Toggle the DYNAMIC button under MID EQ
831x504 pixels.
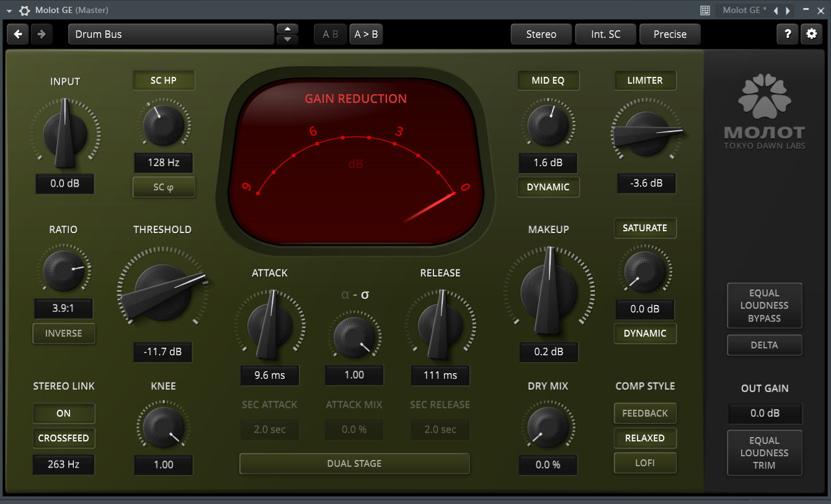tap(548, 187)
